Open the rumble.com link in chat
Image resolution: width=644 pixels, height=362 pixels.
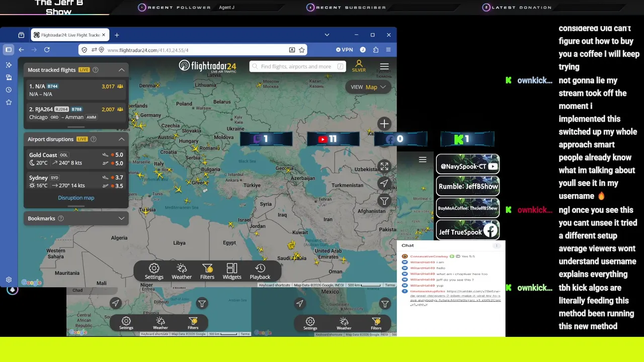tap(455, 298)
